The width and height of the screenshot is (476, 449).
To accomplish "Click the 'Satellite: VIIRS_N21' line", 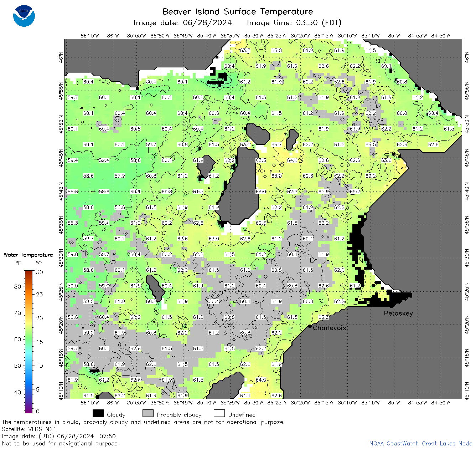I will [29, 429].
